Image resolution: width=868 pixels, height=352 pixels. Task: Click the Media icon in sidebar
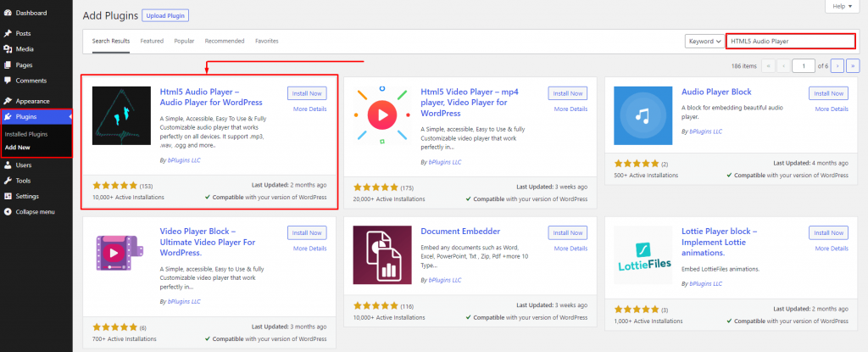pos(8,49)
